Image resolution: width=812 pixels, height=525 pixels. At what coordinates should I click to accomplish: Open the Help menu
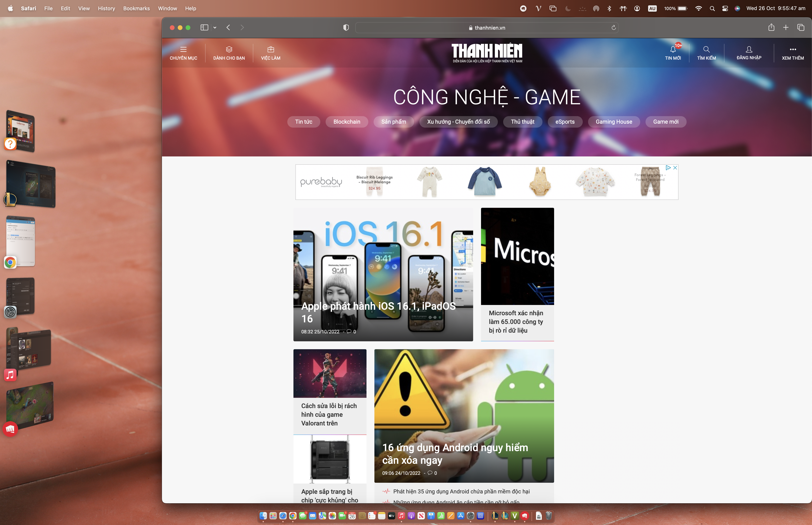point(191,8)
